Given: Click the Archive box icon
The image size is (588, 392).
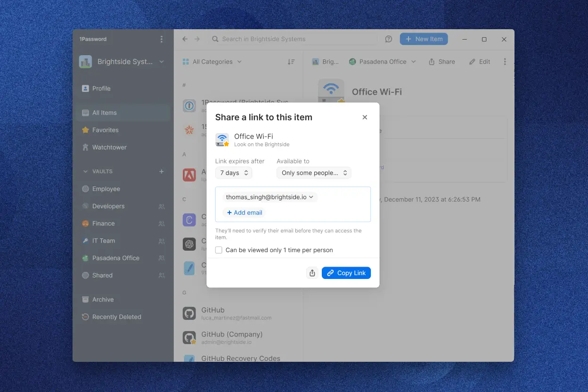Looking at the screenshot, I should 85,300.
